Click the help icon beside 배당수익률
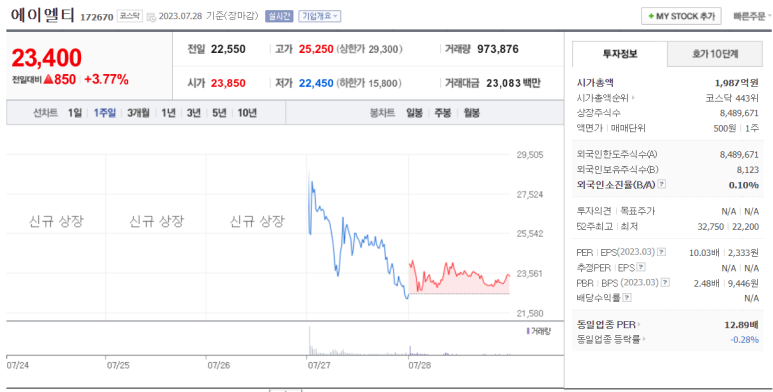 tap(627, 298)
